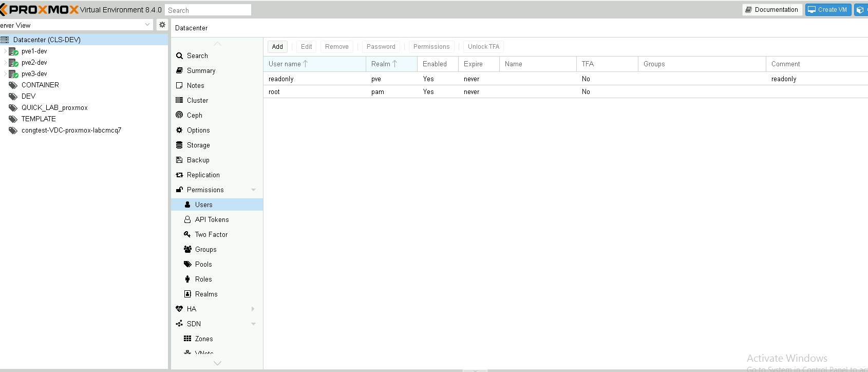This screenshot has width=868, height=372.
Task: Expand the pve2-dev node tree arrow
Action: (5, 63)
